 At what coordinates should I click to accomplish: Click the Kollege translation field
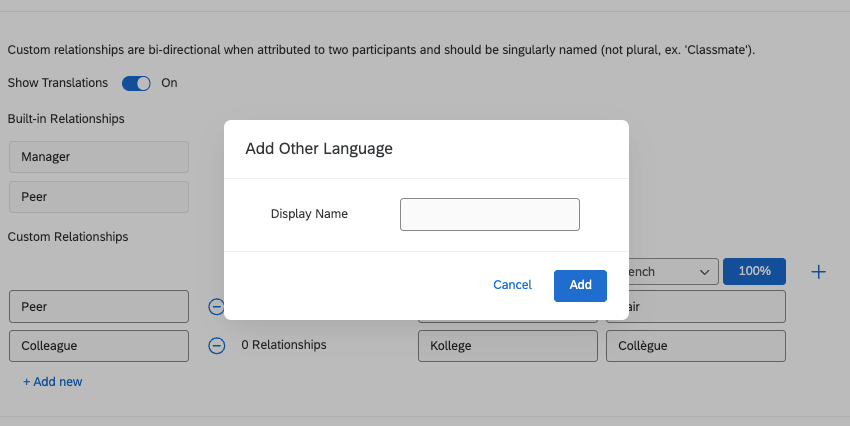point(506,346)
